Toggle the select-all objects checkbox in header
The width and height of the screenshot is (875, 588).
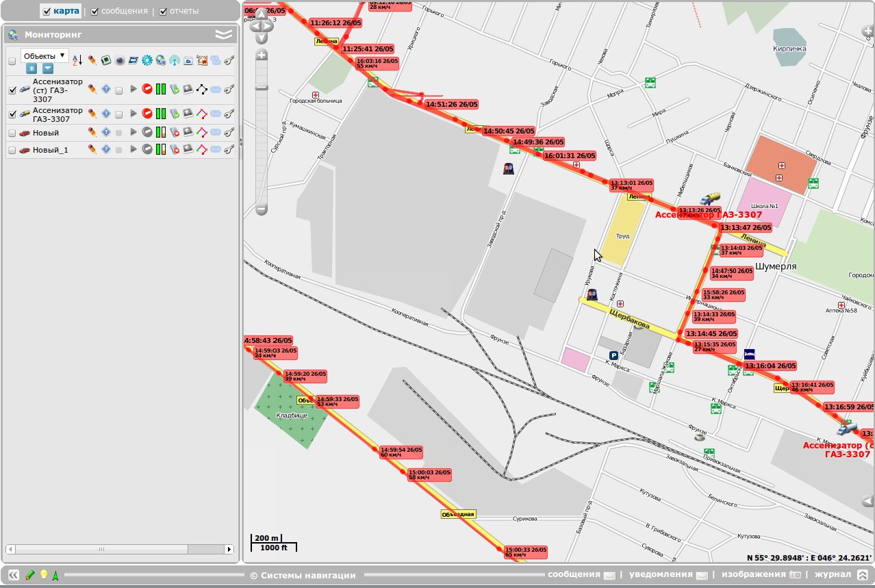pyautogui.click(x=12, y=61)
